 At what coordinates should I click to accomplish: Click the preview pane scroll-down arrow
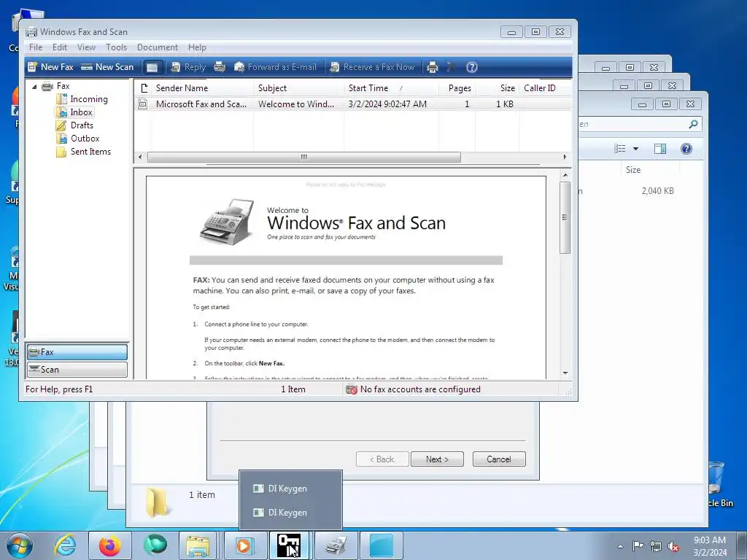[565, 373]
